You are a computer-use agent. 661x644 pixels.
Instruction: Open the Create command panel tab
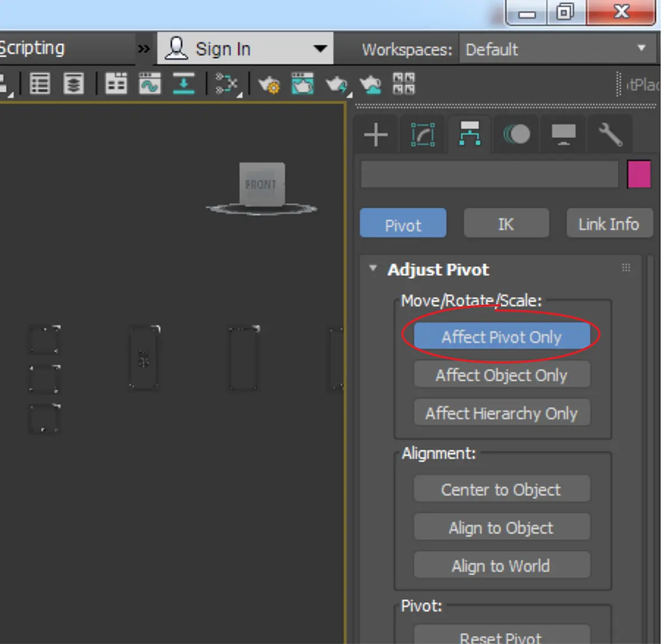click(376, 135)
